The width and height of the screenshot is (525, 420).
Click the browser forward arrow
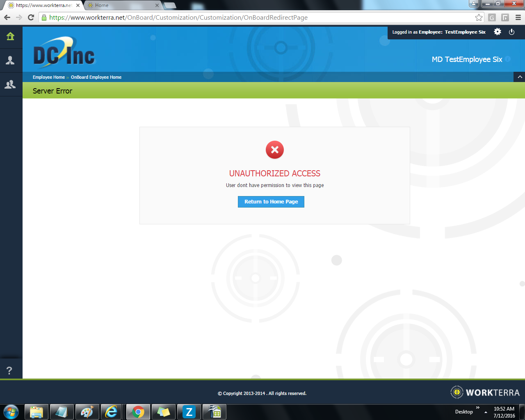click(x=19, y=17)
